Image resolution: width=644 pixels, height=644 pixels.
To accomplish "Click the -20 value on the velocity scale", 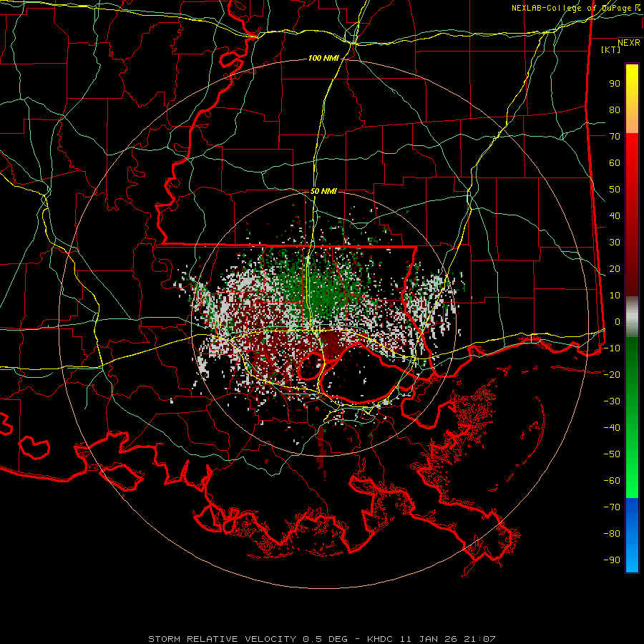I will click(x=612, y=375).
